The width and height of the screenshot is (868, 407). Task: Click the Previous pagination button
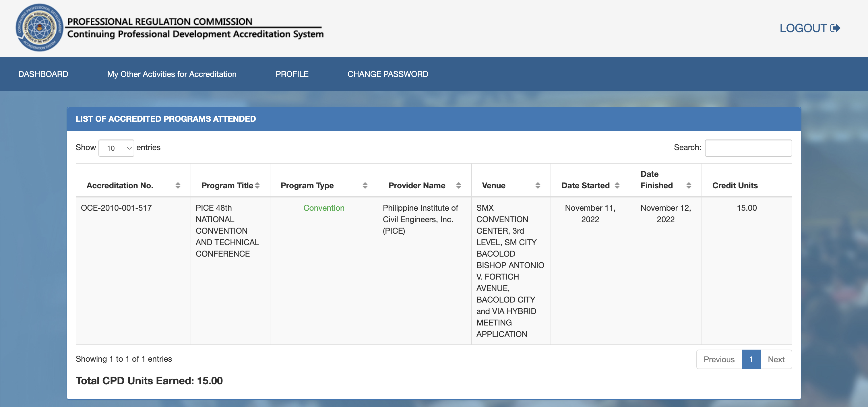coord(719,359)
